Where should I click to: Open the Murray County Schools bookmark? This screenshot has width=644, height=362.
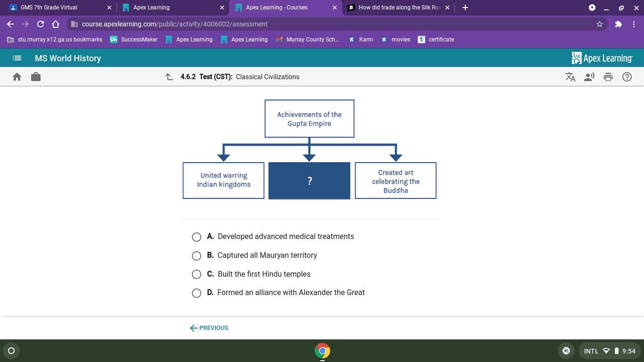tap(307, 40)
